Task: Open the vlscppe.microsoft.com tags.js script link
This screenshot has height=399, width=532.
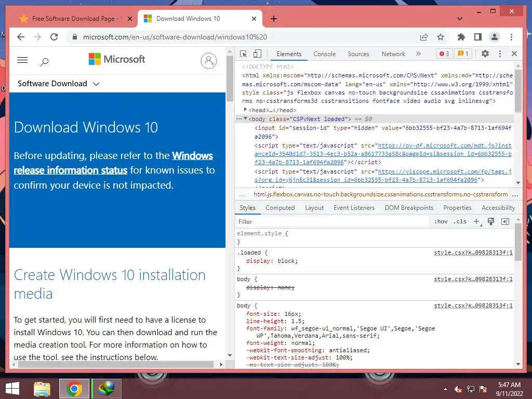Action: [x=383, y=176]
